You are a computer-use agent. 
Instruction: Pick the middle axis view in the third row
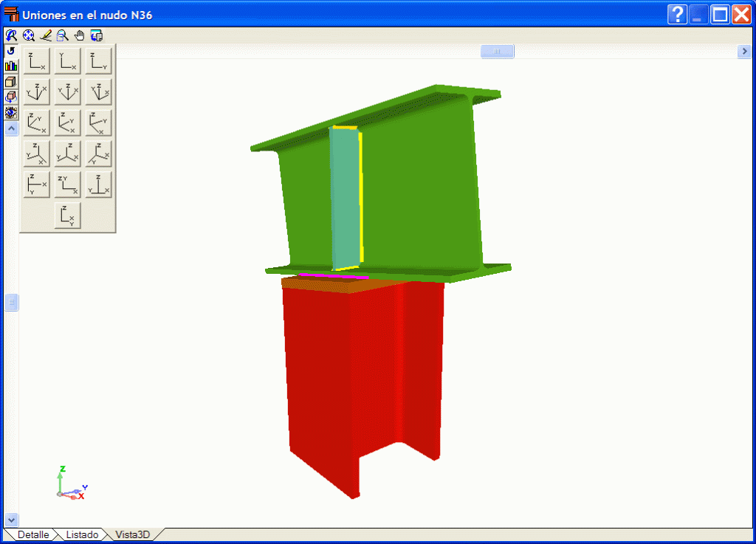tap(67, 123)
